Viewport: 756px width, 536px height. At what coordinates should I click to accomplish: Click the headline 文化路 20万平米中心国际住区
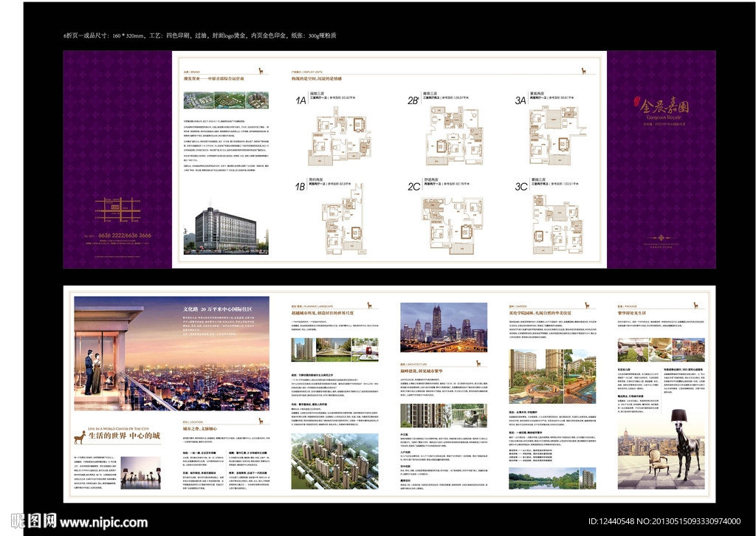click(x=218, y=309)
